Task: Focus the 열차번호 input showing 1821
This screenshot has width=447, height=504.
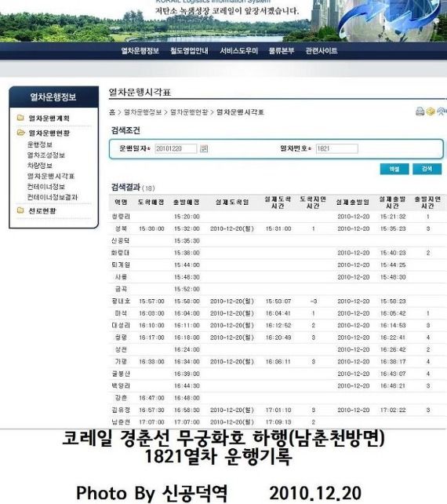Action: pos(337,148)
